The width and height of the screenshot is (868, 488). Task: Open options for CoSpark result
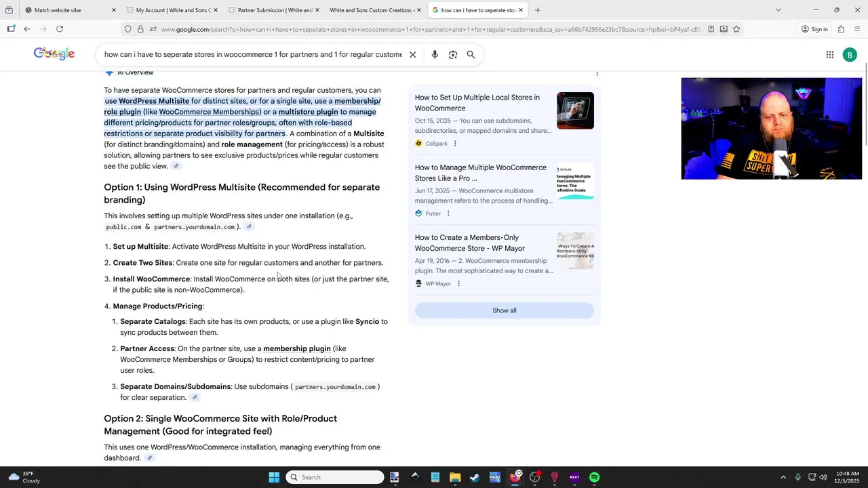pos(455,144)
